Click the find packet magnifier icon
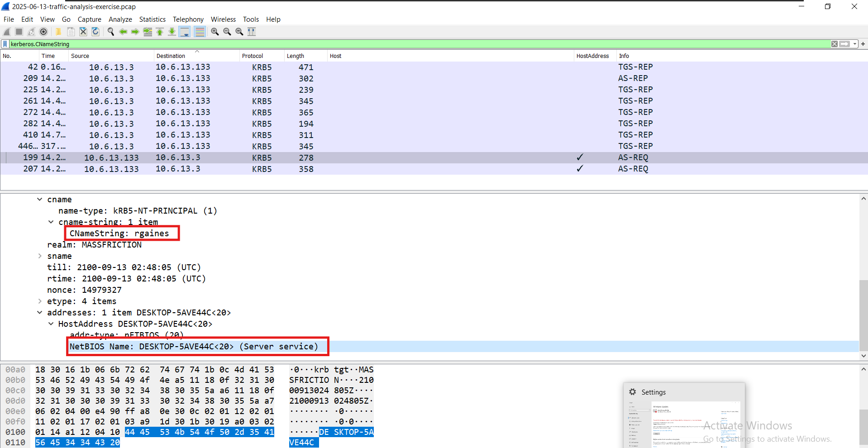 point(111,32)
